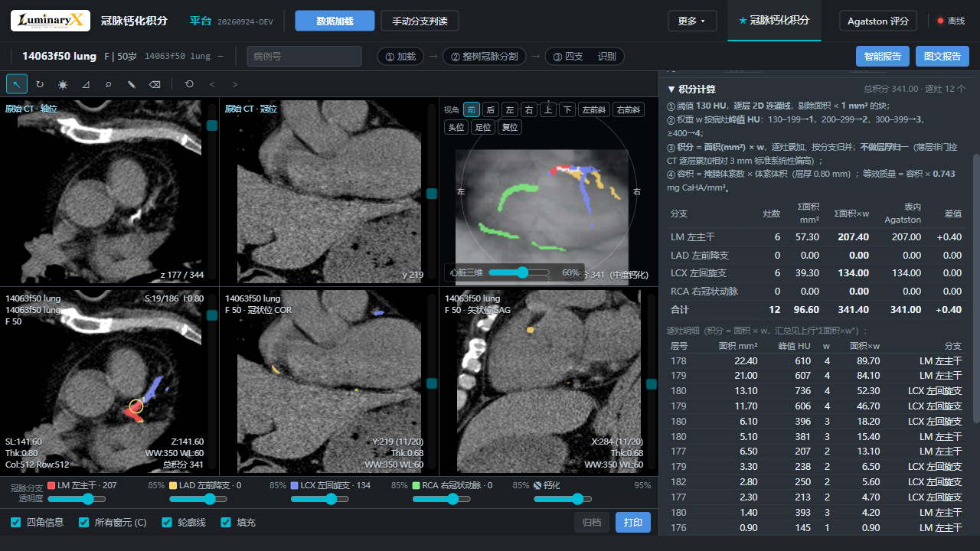Click the next arrow in toolbar
Screen dimensions: 980x551
tap(235, 84)
